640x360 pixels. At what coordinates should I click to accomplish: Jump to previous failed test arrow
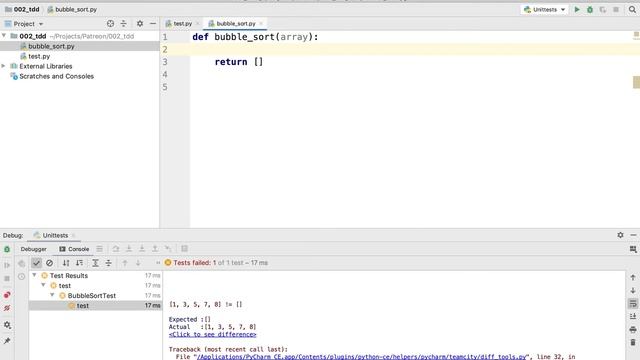pos(125,263)
